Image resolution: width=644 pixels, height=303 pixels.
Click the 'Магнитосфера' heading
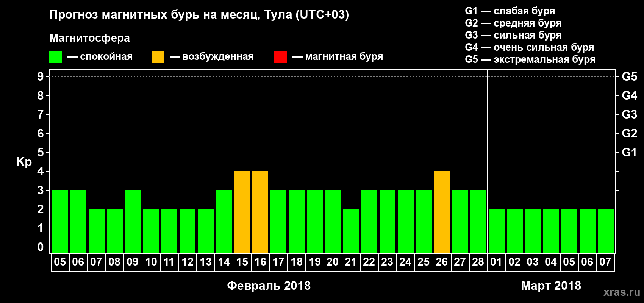[x=89, y=38]
